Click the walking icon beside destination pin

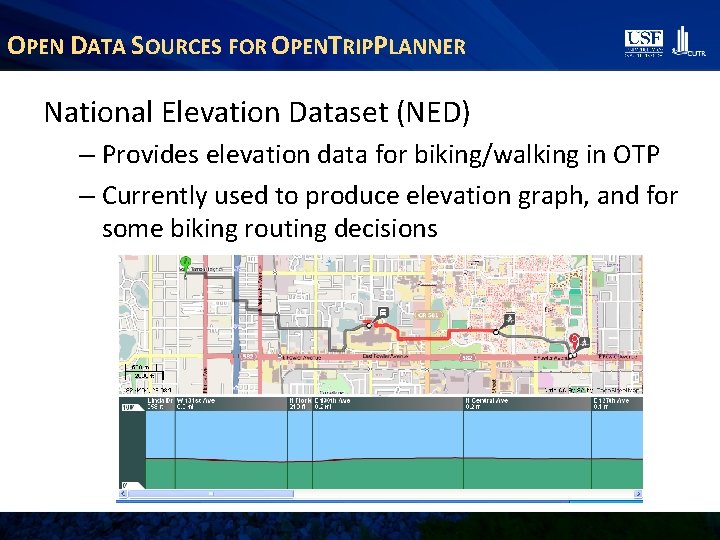tap(584, 342)
